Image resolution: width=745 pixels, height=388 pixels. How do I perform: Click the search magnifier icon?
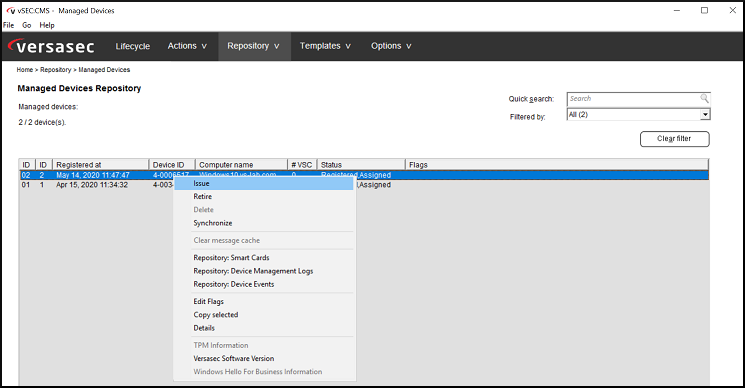(704, 98)
